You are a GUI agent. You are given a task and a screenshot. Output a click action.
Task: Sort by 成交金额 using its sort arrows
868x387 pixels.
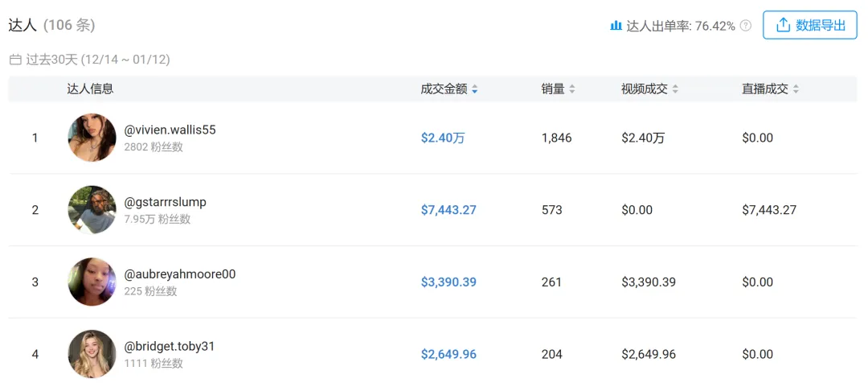click(x=475, y=89)
